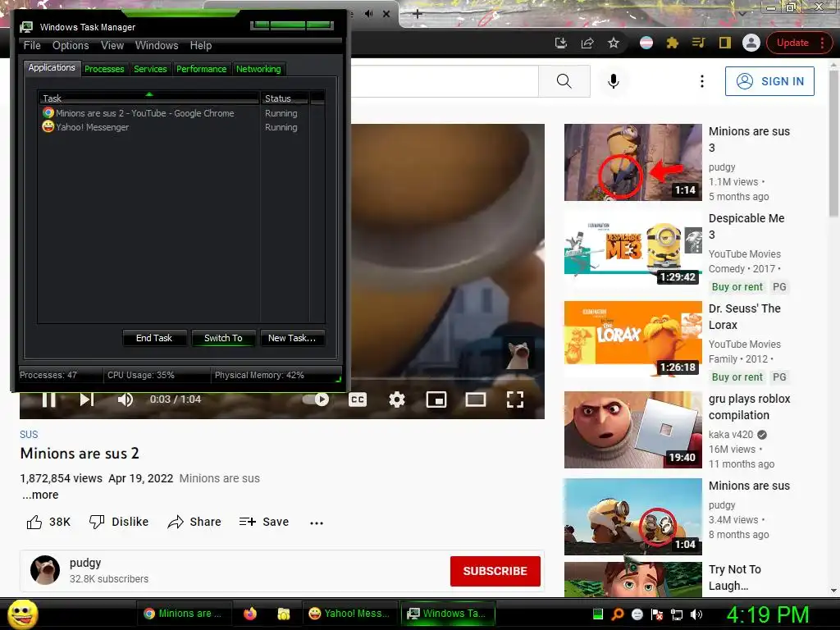Pause the YouTube video
This screenshot has height=630, width=840.
48,399
